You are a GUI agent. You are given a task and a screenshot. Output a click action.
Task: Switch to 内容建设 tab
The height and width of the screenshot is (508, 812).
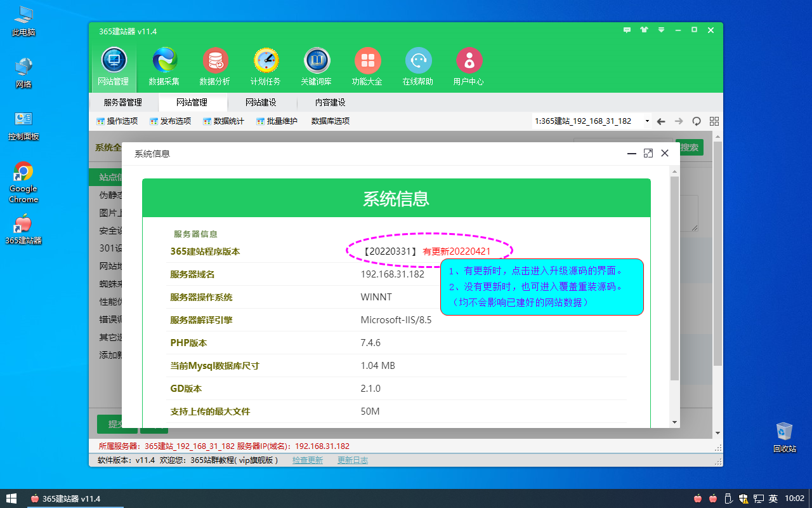click(x=330, y=102)
